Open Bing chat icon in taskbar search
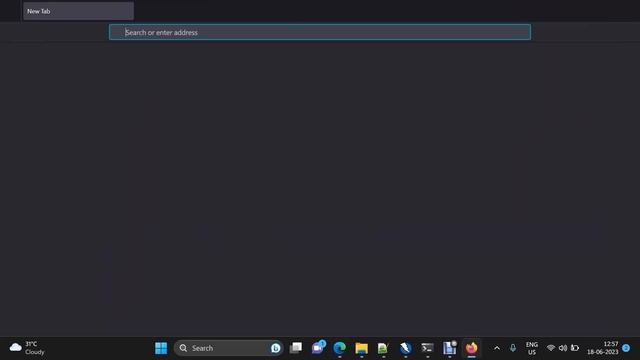Viewport: 640px width, 360px height. coord(276,348)
